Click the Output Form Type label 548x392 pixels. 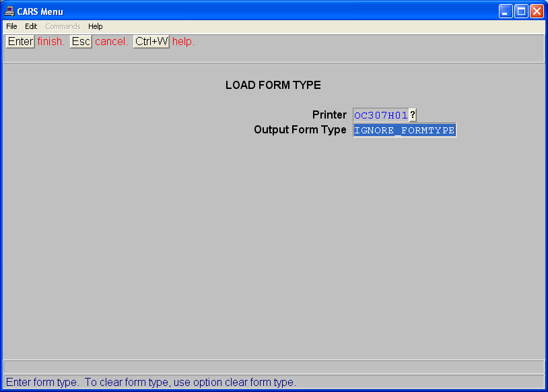pyautogui.click(x=300, y=130)
